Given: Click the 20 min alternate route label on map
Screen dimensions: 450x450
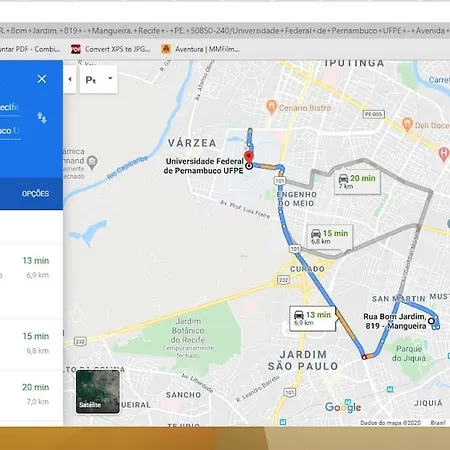Looking at the screenshot, I should click(357, 182).
